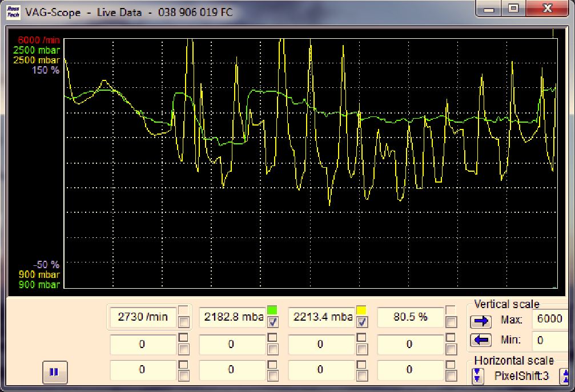Enable the checkbox for the 80.5 % channel
The height and width of the screenshot is (392, 575).
tap(451, 322)
